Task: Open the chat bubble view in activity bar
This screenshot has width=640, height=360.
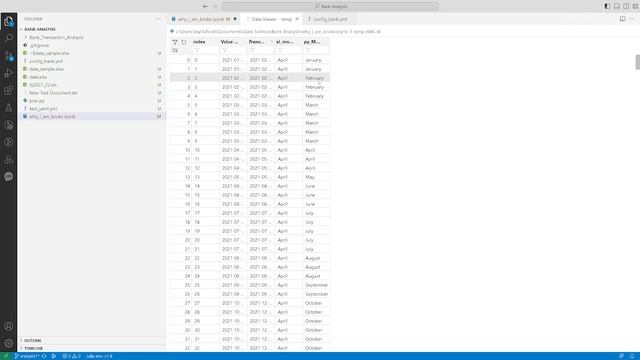Action: [x=9, y=177]
